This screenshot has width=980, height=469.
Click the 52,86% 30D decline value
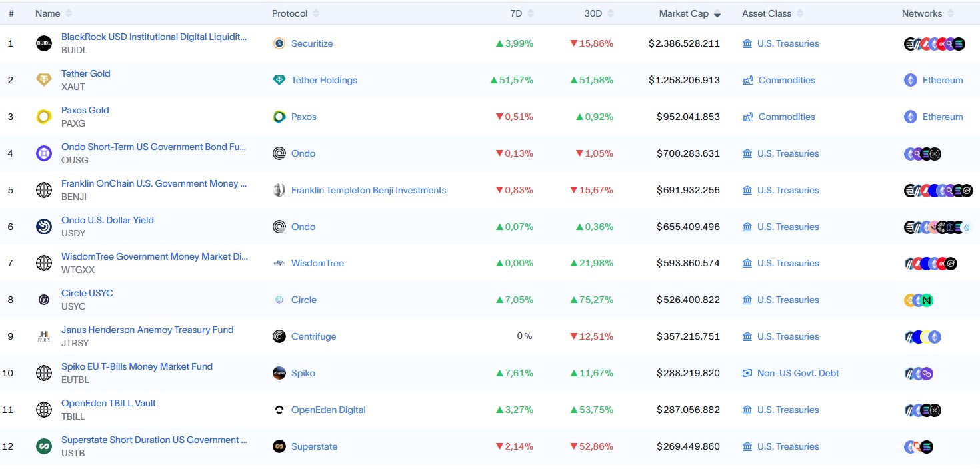(591, 446)
